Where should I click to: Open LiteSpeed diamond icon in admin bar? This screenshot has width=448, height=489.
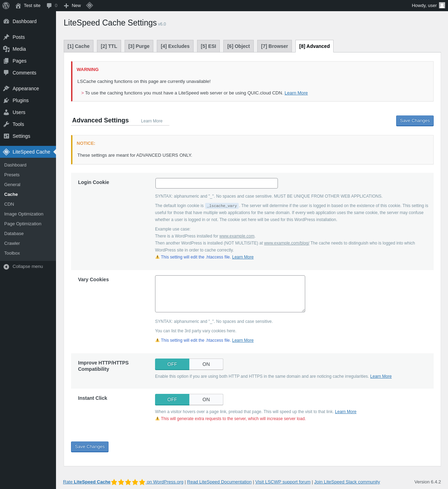[x=90, y=5]
